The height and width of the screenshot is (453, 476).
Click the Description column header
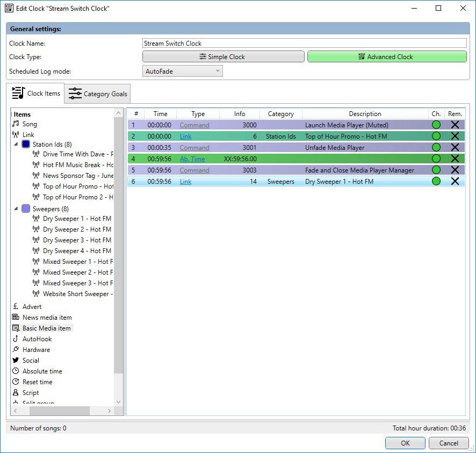[365, 114]
